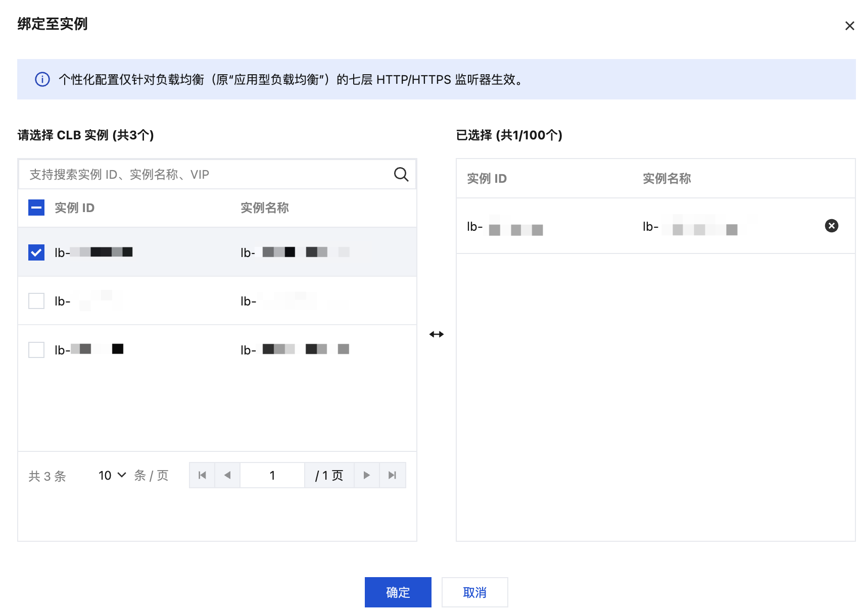Go to the next page
The height and width of the screenshot is (616, 862).
367,475
